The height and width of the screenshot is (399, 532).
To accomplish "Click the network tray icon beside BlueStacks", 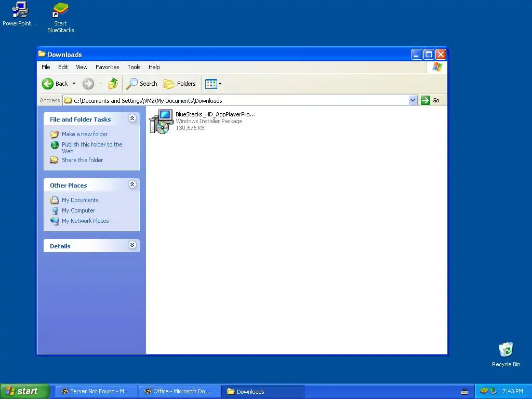I will (493, 391).
